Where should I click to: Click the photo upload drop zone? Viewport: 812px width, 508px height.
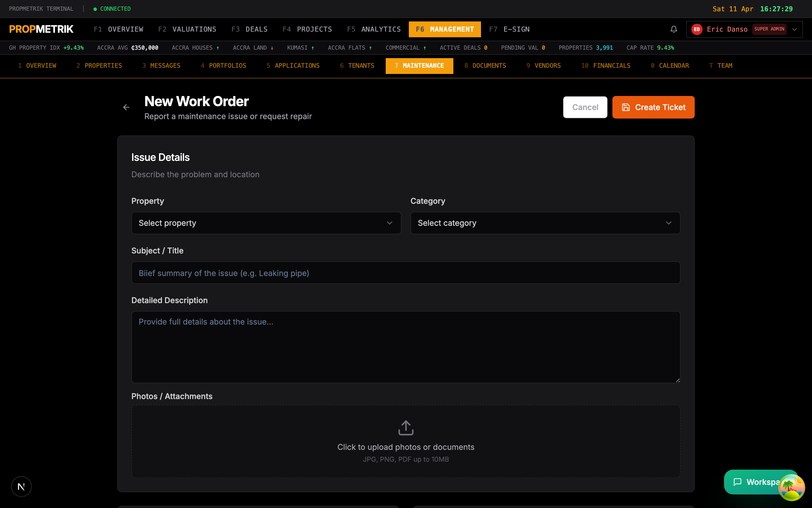(x=406, y=441)
